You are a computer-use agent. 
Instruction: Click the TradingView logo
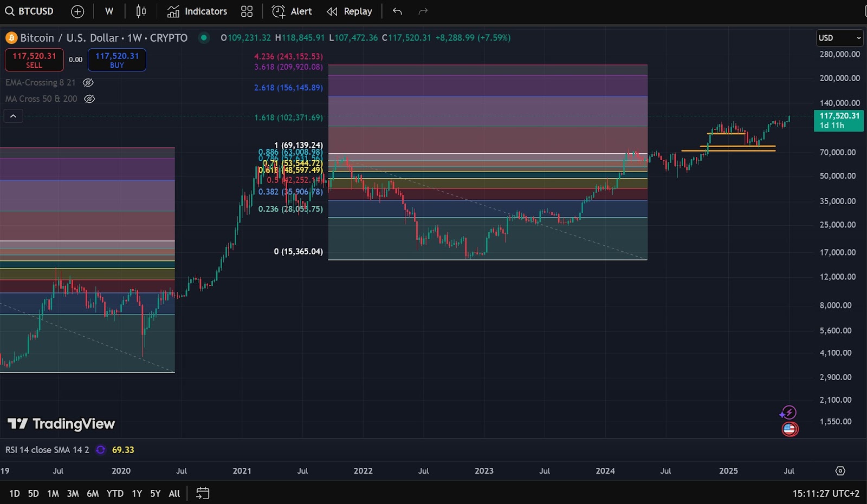pos(61,424)
